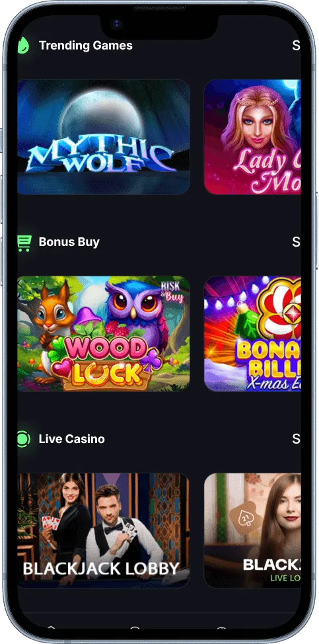319x644 pixels.
Task: Tap the left icon in bottom navigation
Action: point(51,628)
